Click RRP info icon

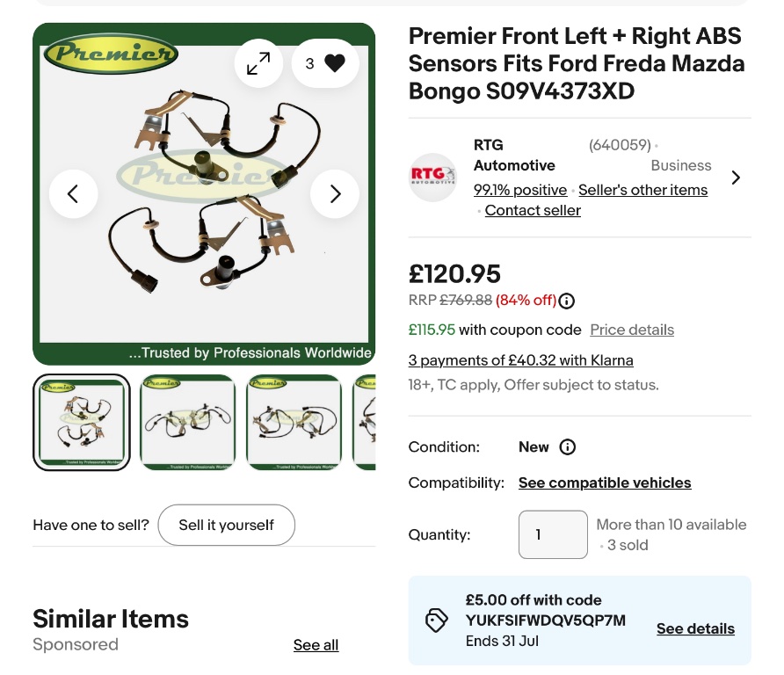click(x=567, y=301)
